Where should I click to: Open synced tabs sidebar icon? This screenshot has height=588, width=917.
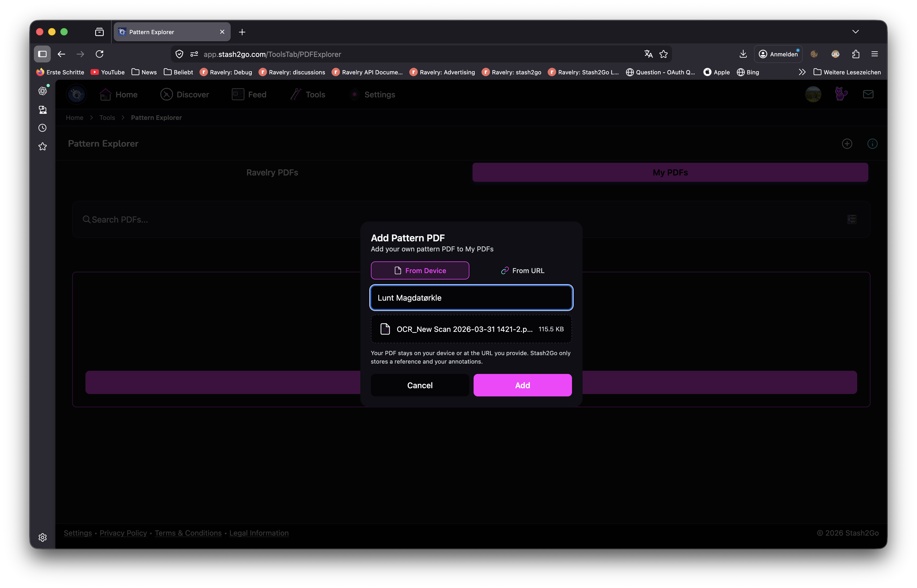tap(42, 110)
